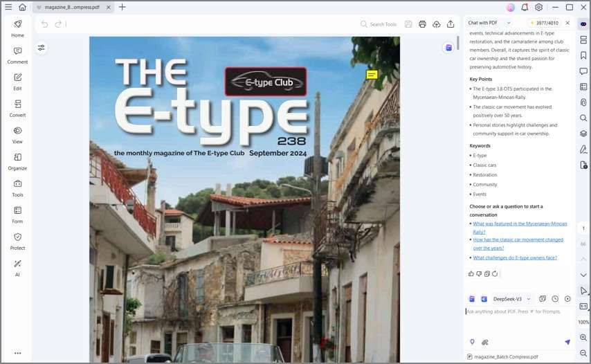This screenshot has height=364, width=591.
Task: Open the hamburger main menu
Action: (x=8, y=7)
